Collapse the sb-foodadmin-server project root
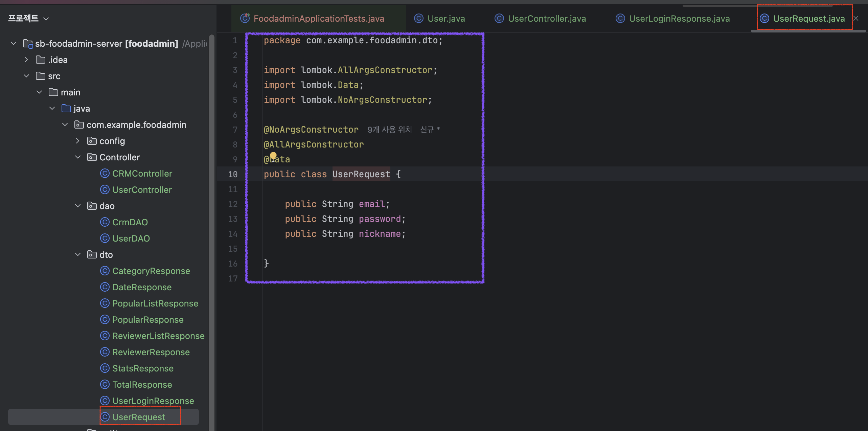The height and width of the screenshot is (431, 868). pyautogui.click(x=14, y=43)
